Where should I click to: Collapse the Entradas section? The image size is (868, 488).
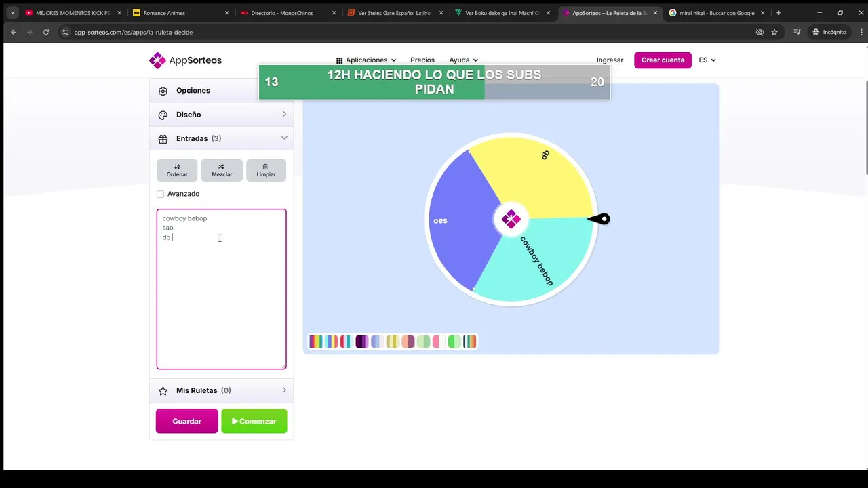click(221, 138)
